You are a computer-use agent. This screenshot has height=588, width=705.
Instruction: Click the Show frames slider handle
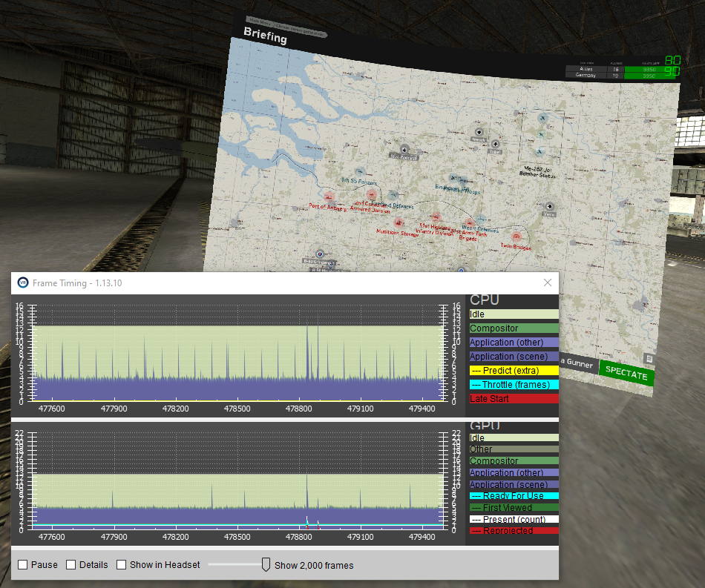[x=266, y=565]
